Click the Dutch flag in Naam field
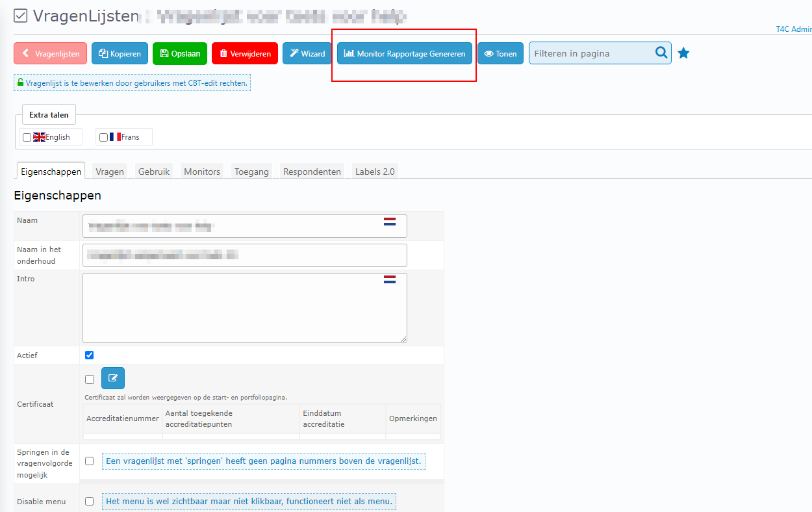This screenshot has height=512, width=812. point(390,222)
